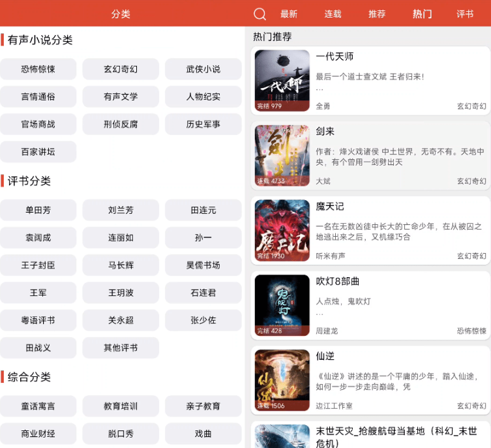Select the 石连君 button
This screenshot has width=491, height=448.
(x=203, y=293)
